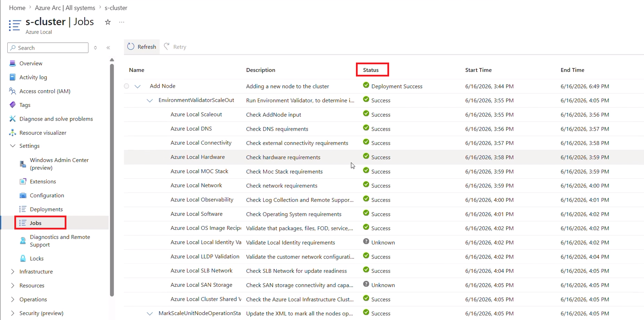The height and width of the screenshot is (320, 644).
Task: Select the Azure Local MOC Stack row name
Action: click(x=199, y=172)
